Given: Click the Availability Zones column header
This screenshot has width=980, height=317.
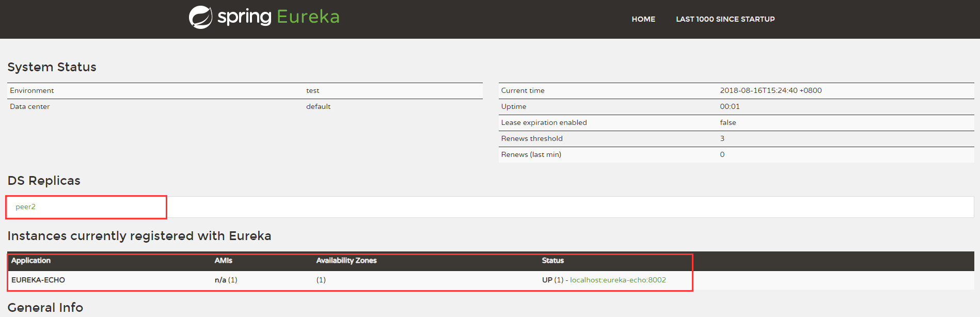Looking at the screenshot, I should point(346,260).
